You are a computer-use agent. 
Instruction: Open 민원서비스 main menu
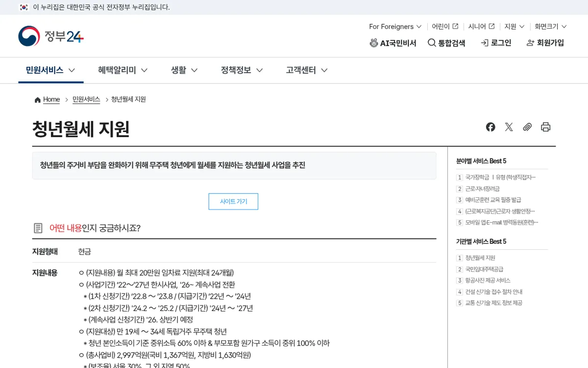50,70
